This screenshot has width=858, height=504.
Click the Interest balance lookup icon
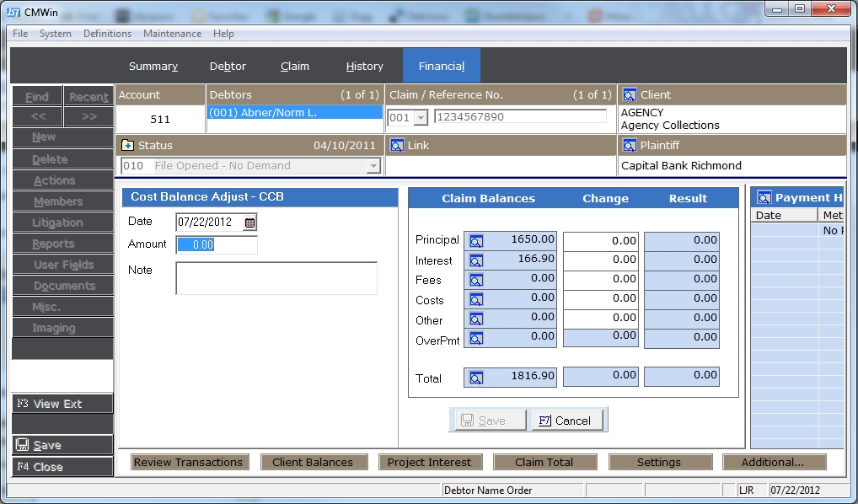pos(476,261)
